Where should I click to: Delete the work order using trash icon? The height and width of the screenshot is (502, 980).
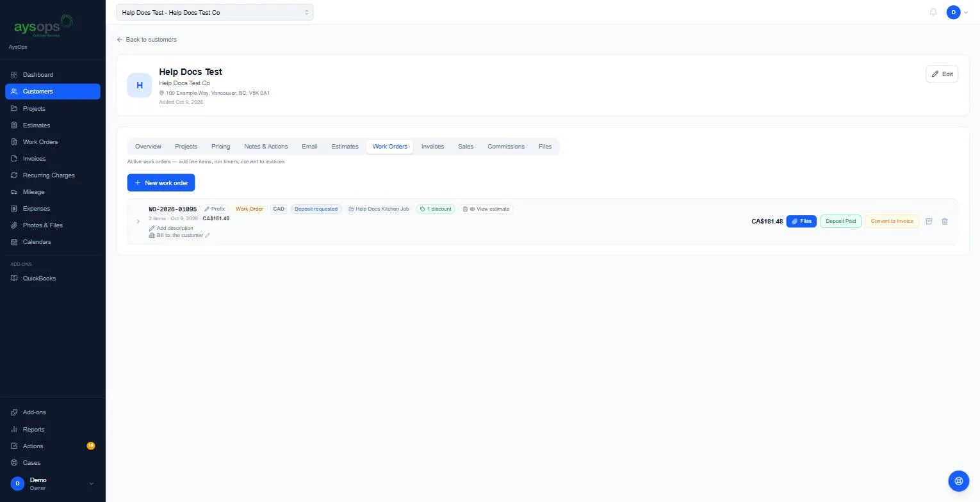tap(944, 222)
